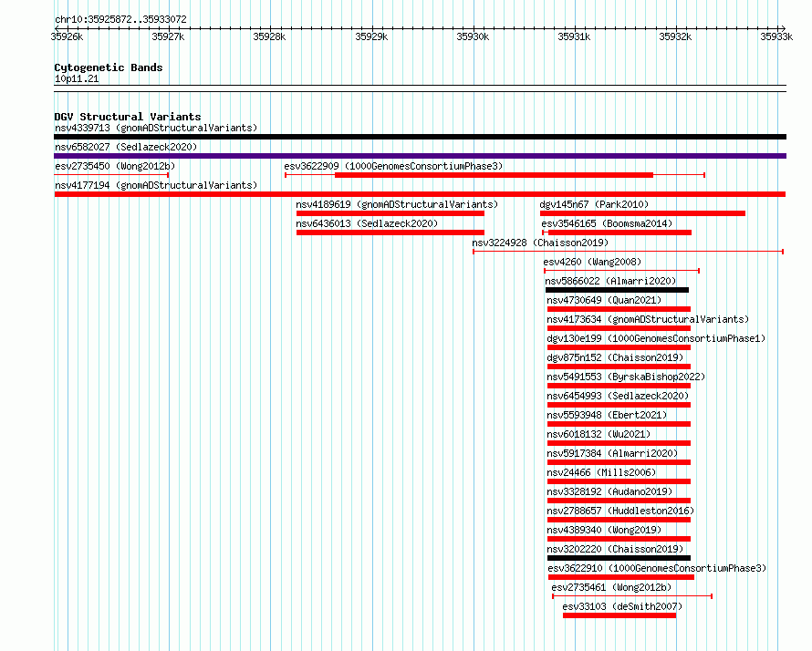Click the 35932k ruler tick label
The image size is (812, 651).
(x=675, y=36)
